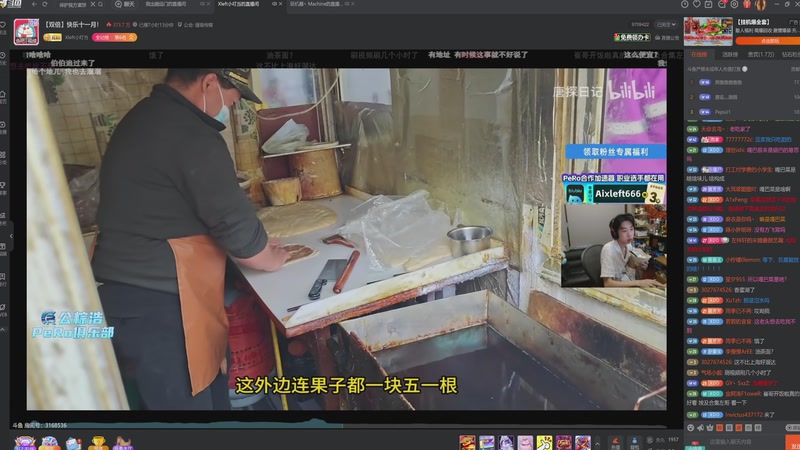Mute the Xleft小叮当 tab sound
The width and height of the screenshot is (800, 450).
[274, 4]
